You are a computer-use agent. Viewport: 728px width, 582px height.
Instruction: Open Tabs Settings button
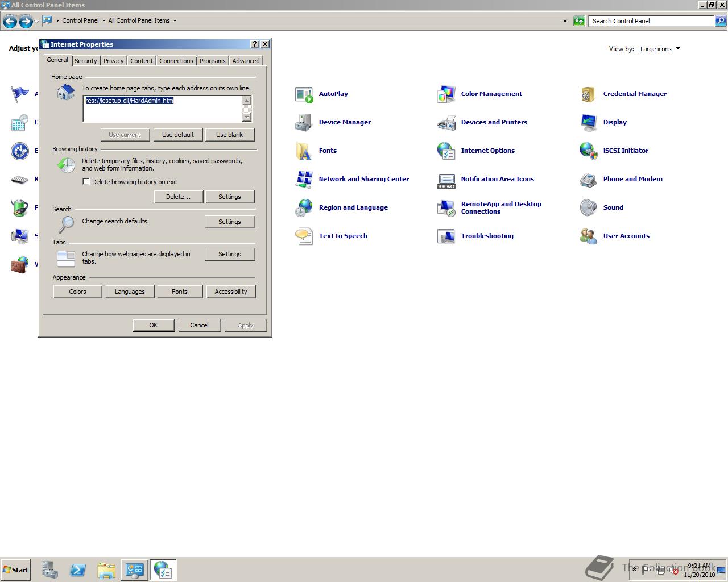point(230,254)
